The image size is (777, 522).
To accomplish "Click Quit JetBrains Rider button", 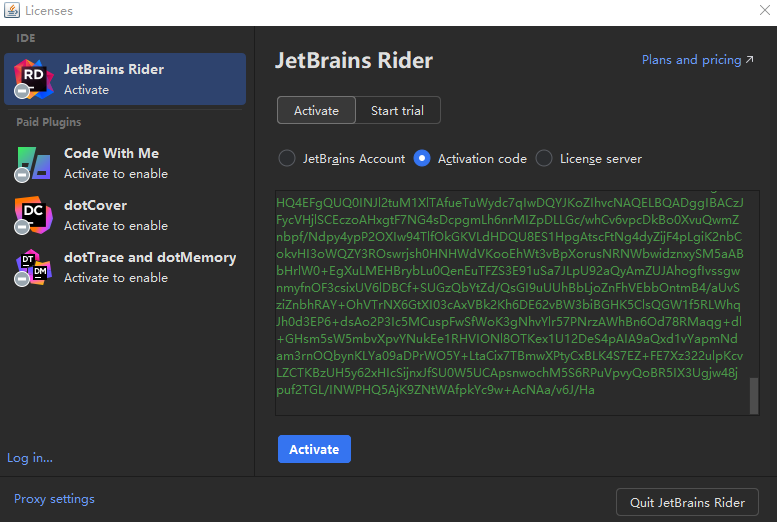I will (x=687, y=502).
